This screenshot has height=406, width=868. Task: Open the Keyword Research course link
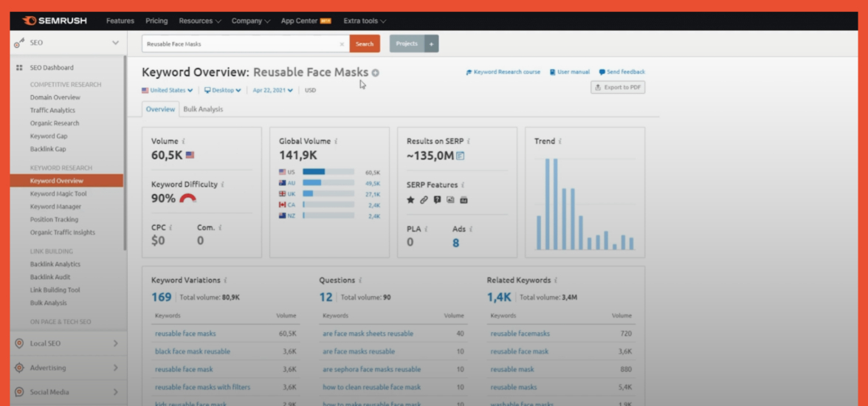point(503,72)
